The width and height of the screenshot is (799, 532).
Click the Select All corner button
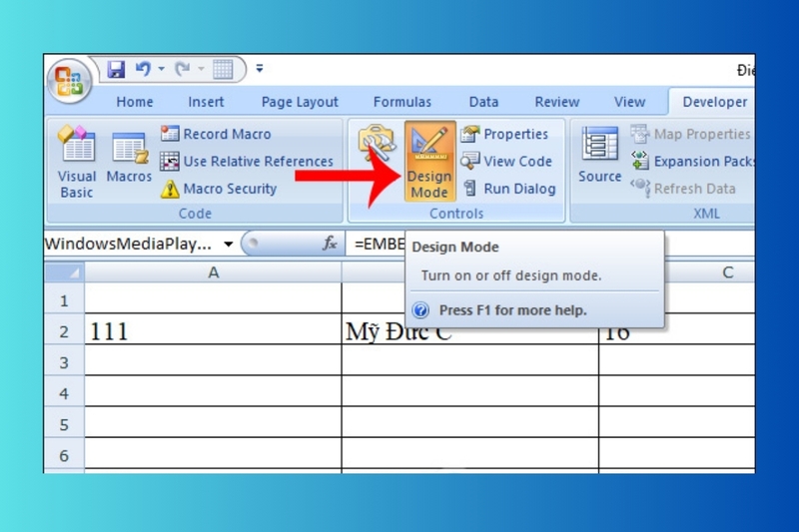coord(64,272)
